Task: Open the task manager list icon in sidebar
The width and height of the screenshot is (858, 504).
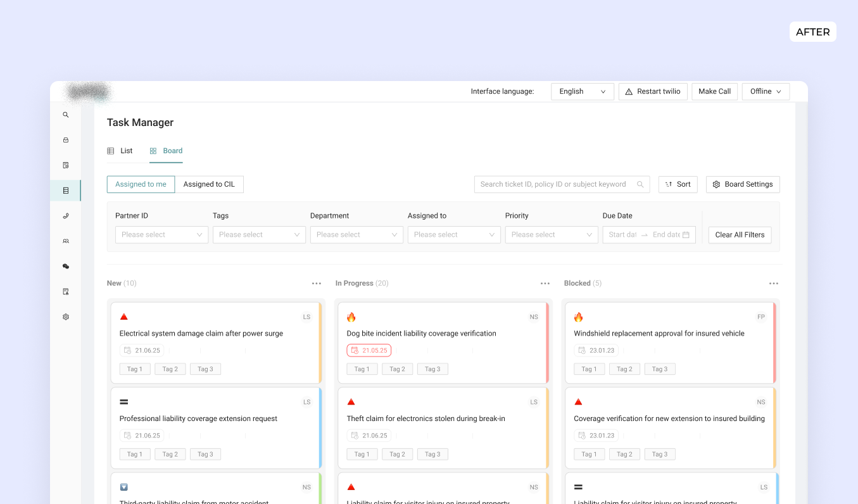Action: click(x=66, y=191)
